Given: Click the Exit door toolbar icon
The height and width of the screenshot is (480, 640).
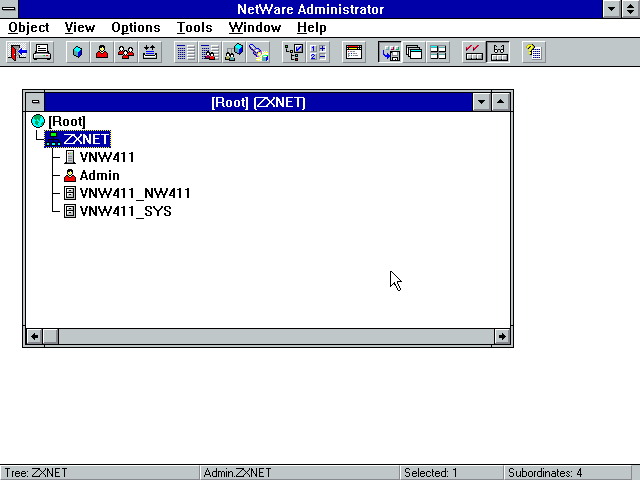Looking at the screenshot, I should pos(18,52).
